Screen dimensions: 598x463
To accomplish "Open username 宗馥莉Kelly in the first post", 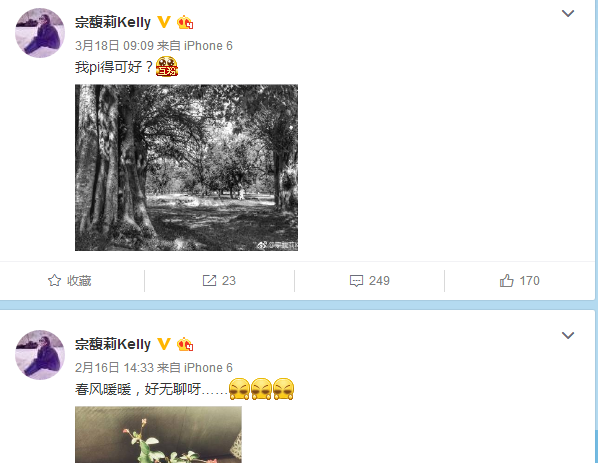I will (113, 22).
